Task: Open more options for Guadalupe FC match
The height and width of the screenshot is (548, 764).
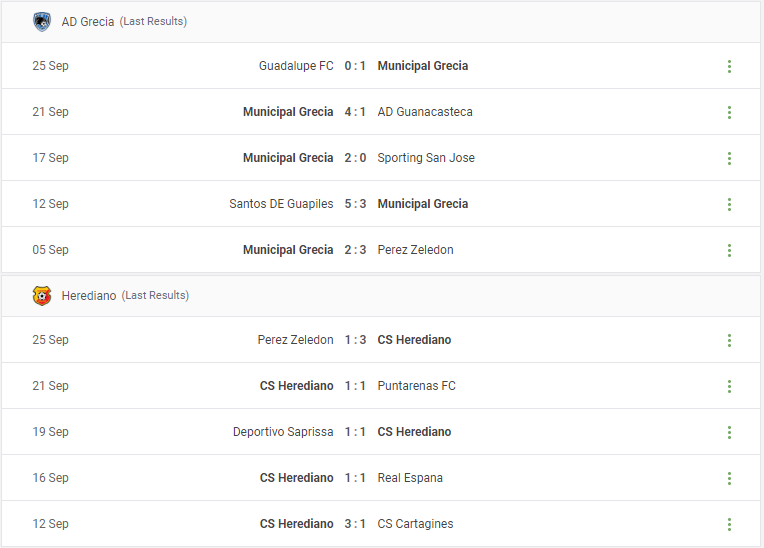Action: [729, 66]
